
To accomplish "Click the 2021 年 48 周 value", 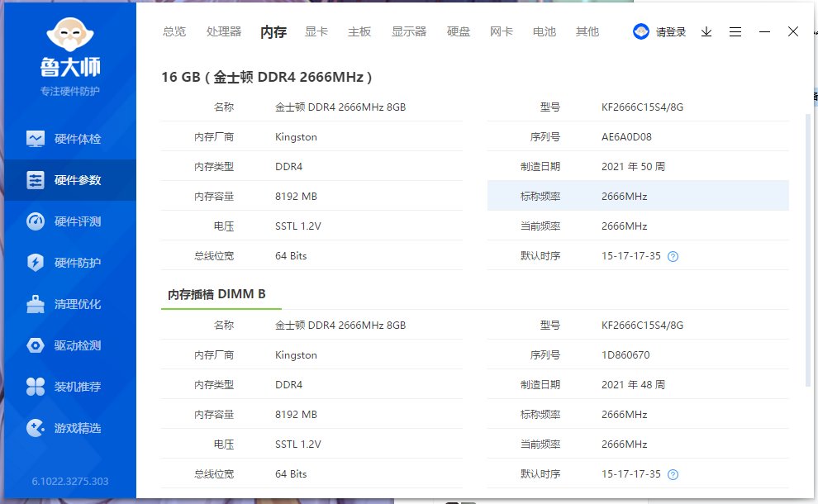I will [633, 385].
